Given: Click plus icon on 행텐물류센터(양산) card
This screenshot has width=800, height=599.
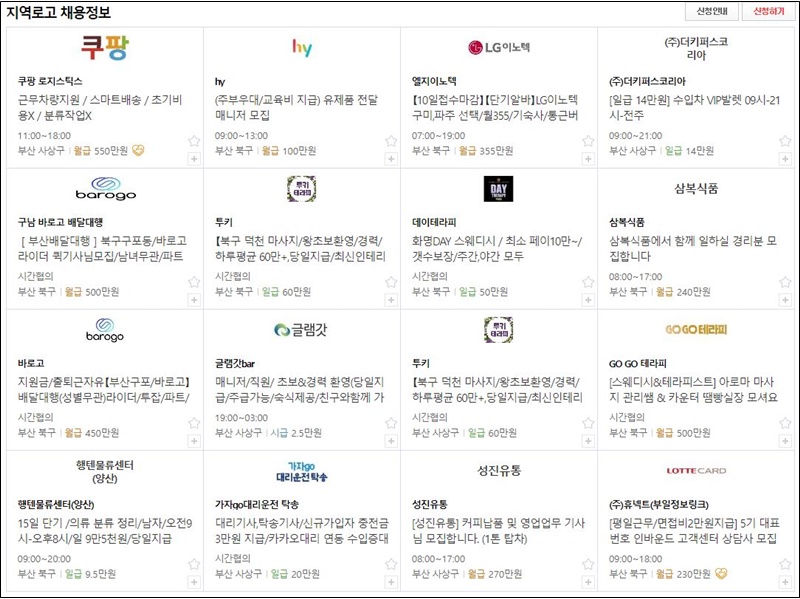Looking at the screenshot, I should pos(194,582).
